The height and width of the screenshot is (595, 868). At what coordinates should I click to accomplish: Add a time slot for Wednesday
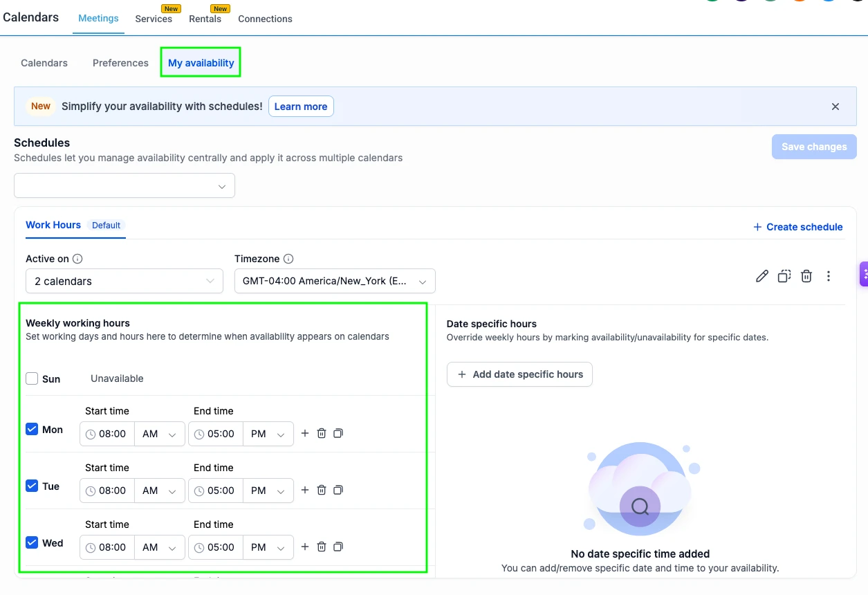(x=305, y=547)
